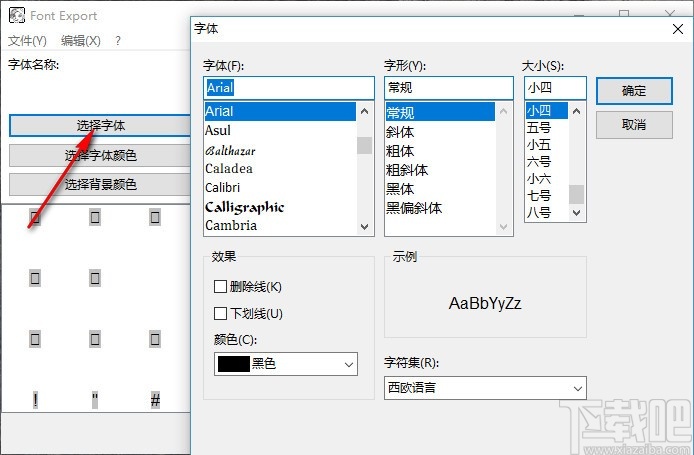
Task: Click the font list scrollbar thumb
Action: click(x=365, y=146)
